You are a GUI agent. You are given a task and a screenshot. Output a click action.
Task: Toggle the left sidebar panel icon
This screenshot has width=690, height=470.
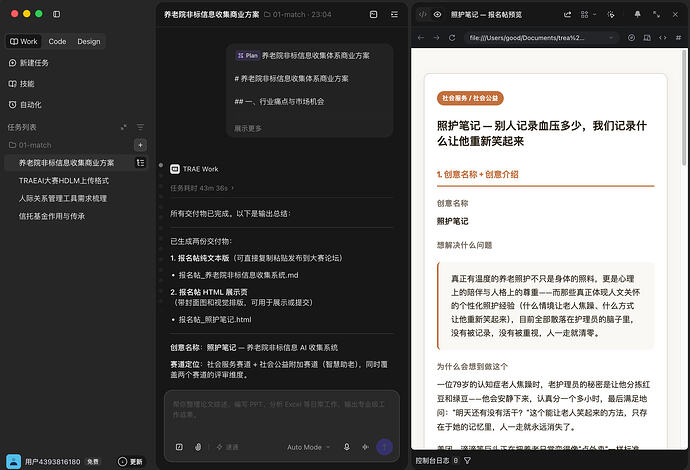coord(56,14)
